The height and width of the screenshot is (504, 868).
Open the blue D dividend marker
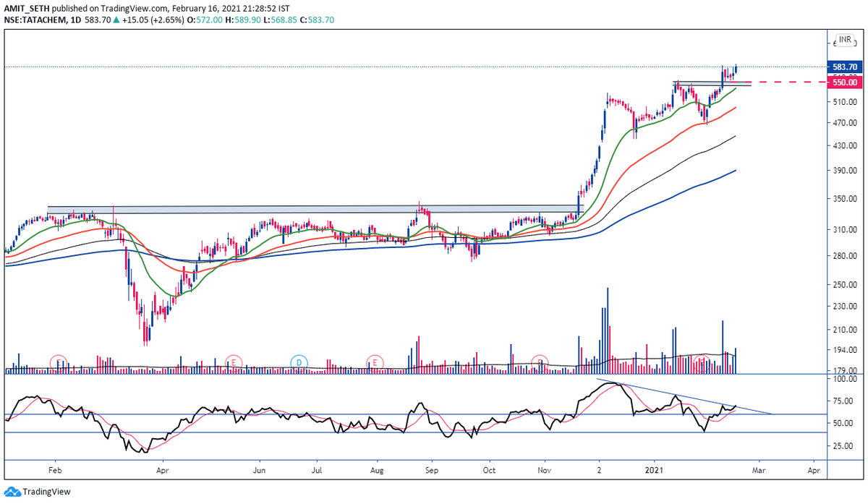(298, 362)
